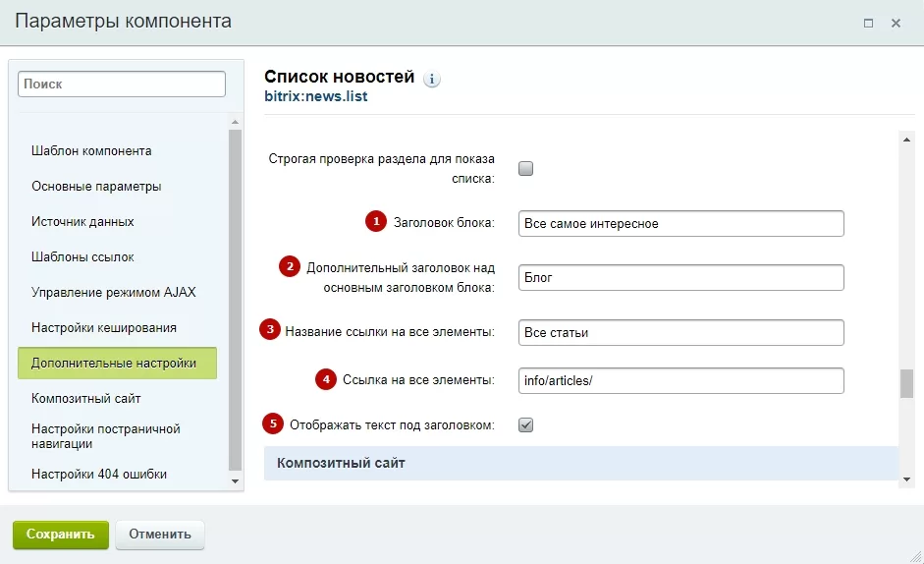Click the sidebar scrollbar thumb
Viewport: 924px width, 564px height.
pyautogui.click(x=235, y=301)
